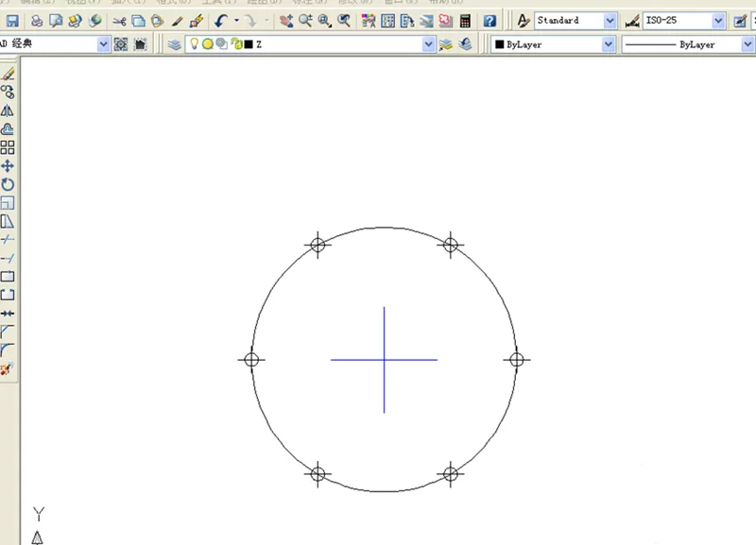
Task: Open the Standard text style dropdown
Action: [x=610, y=21]
